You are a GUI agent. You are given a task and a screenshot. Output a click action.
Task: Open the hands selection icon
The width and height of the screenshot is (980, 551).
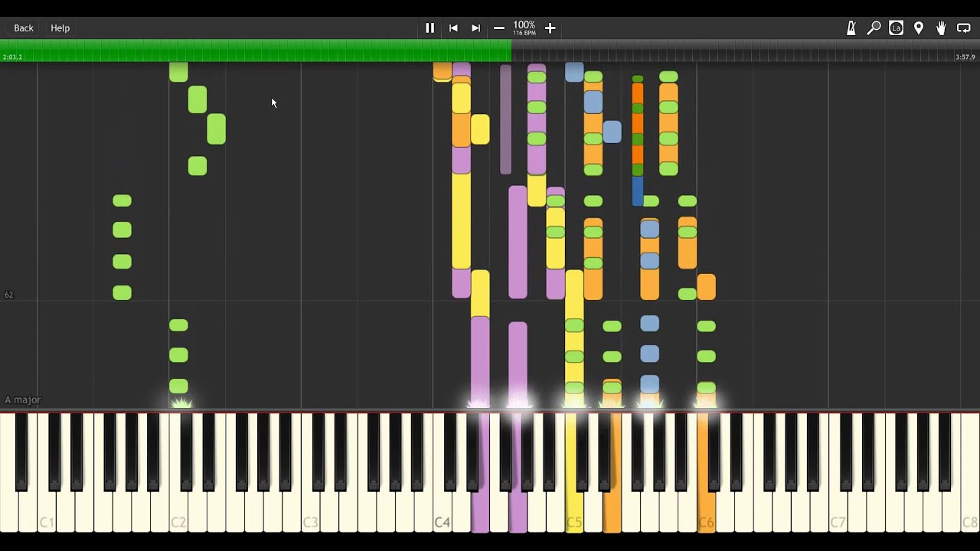941,28
